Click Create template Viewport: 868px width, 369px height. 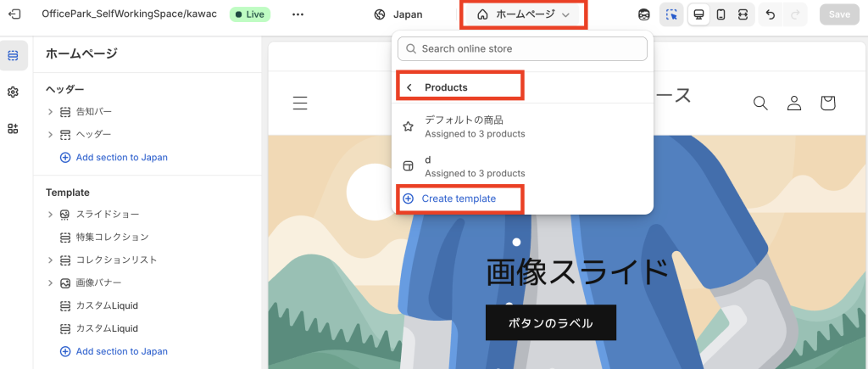pos(458,198)
